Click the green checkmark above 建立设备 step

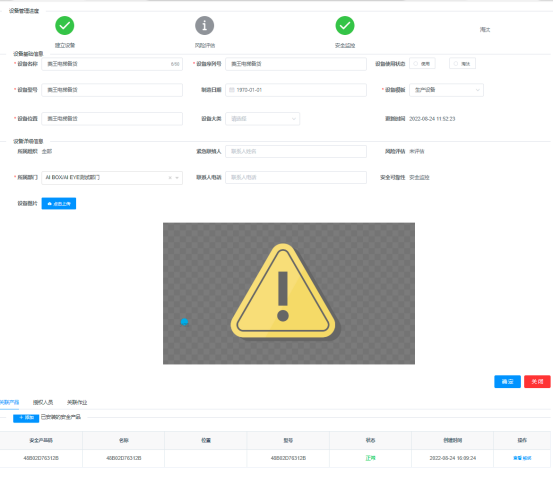point(65,25)
